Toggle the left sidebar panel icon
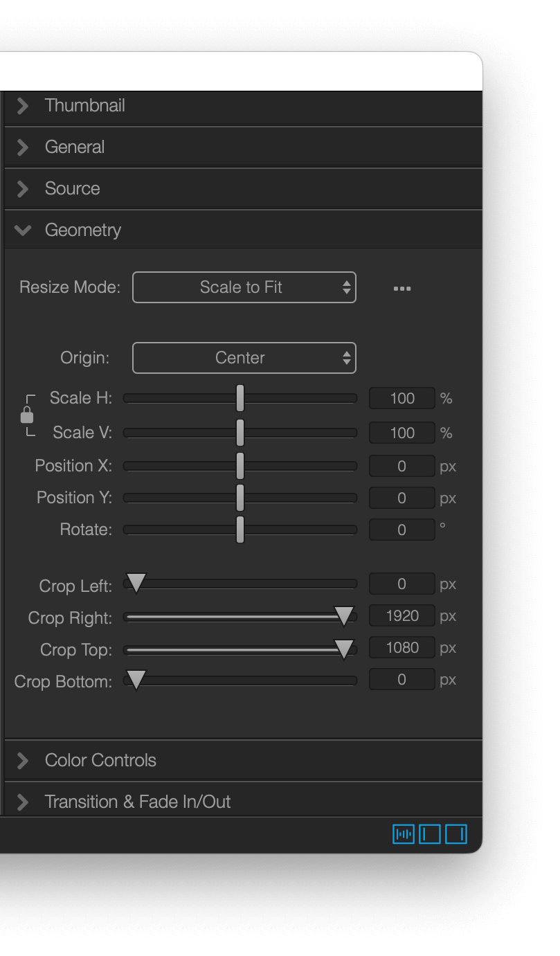The image size is (560, 956). click(x=430, y=834)
